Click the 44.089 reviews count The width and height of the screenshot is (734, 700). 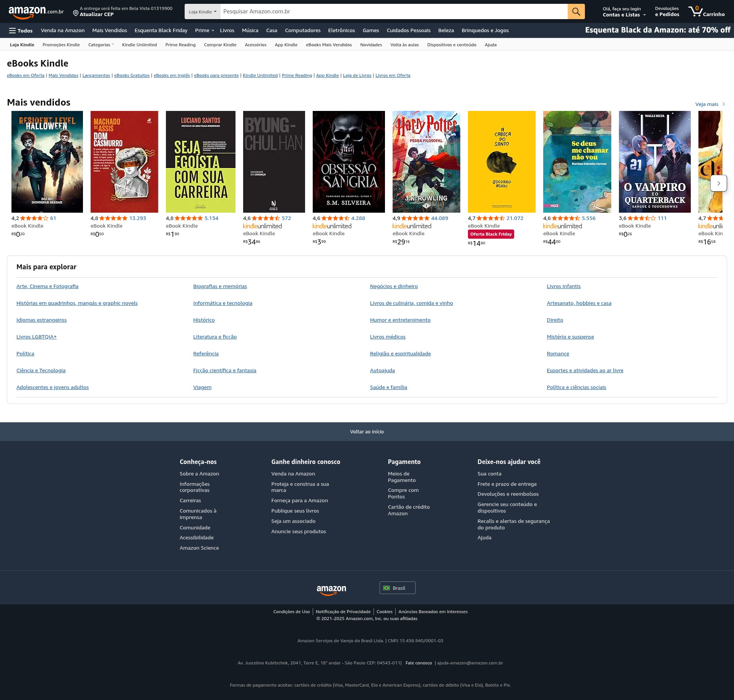(x=440, y=218)
